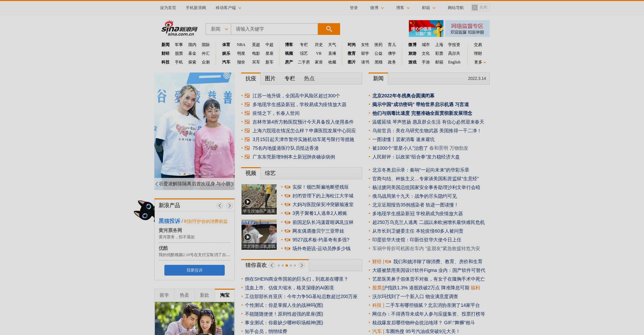Switch to the 抗疫 tab
644x335 pixels.
pyautogui.click(x=251, y=78)
